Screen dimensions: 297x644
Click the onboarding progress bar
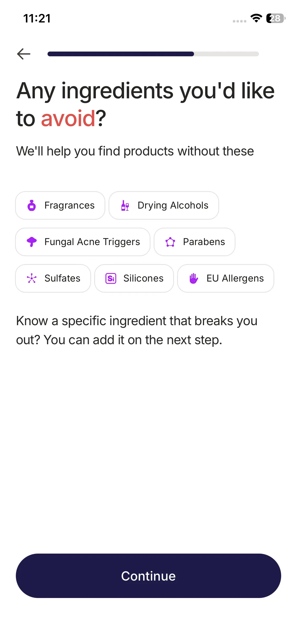coord(153,54)
